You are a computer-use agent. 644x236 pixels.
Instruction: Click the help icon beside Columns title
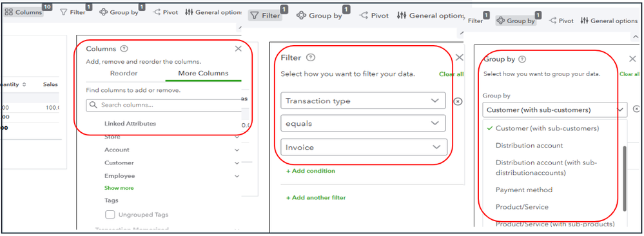124,48
